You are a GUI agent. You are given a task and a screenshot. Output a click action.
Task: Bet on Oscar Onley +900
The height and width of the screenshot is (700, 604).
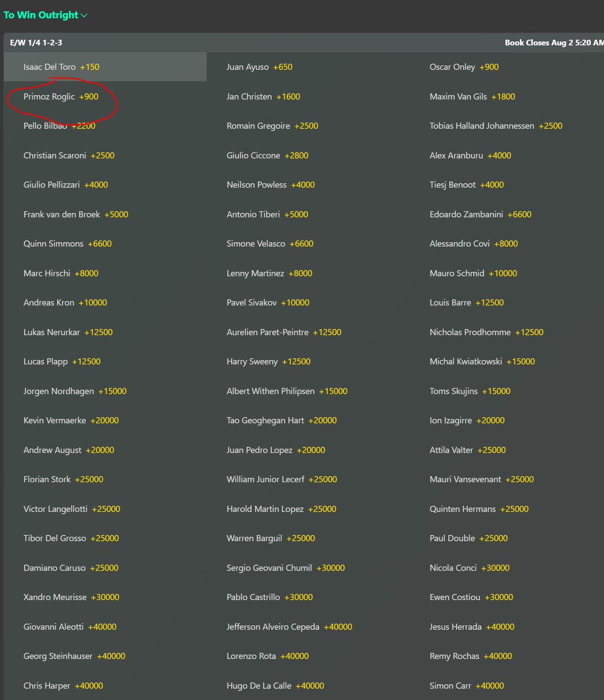click(x=464, y=67)
